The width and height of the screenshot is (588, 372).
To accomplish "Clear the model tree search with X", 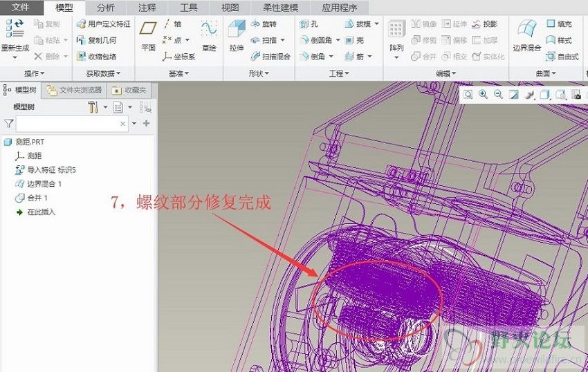I will (122, 123).
